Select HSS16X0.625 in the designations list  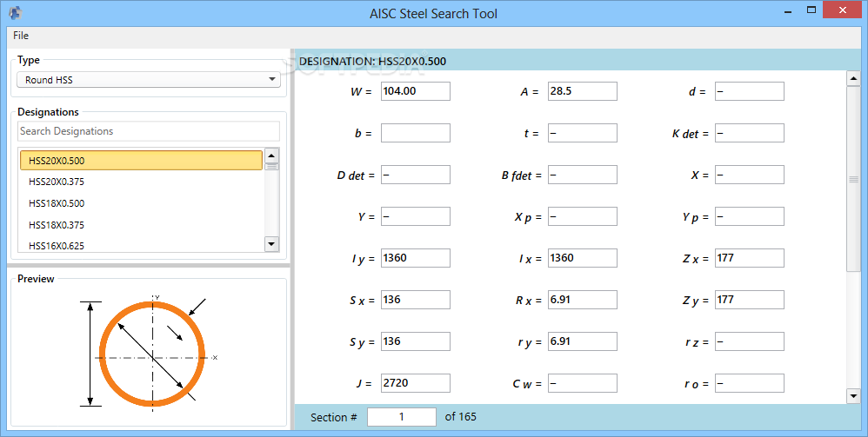pyautogui.click(x=141, y=246)
